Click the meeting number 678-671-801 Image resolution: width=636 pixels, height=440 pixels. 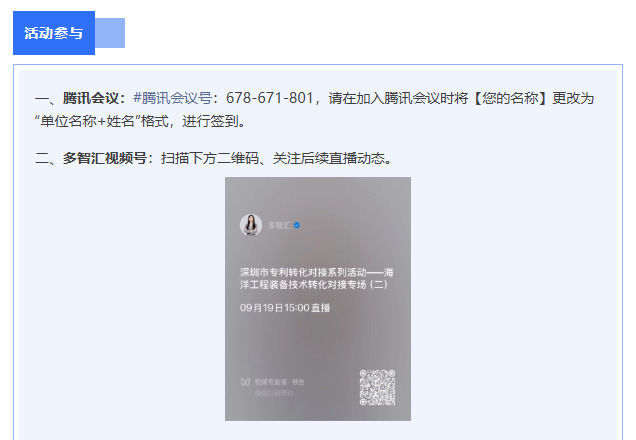click(269, 98)
